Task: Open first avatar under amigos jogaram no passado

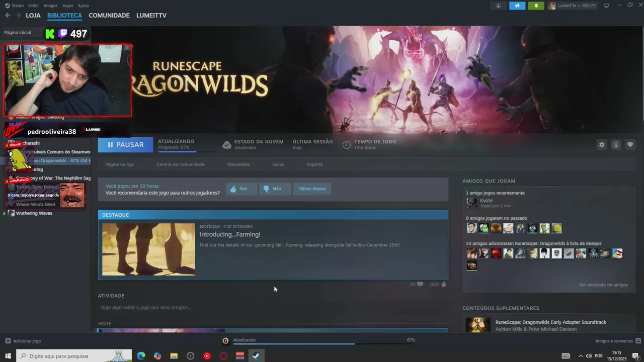Action: (x=471, y=228)
